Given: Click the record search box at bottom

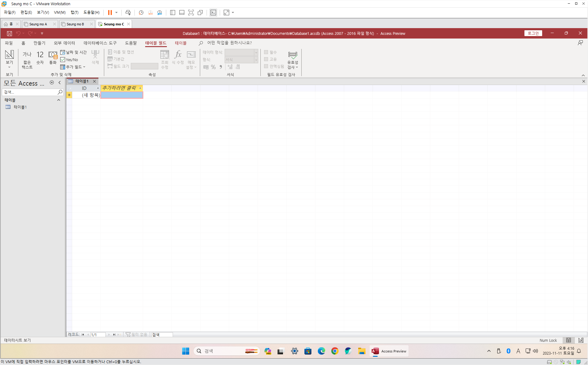Looking at the screenshot, I should tap(162, 334).
